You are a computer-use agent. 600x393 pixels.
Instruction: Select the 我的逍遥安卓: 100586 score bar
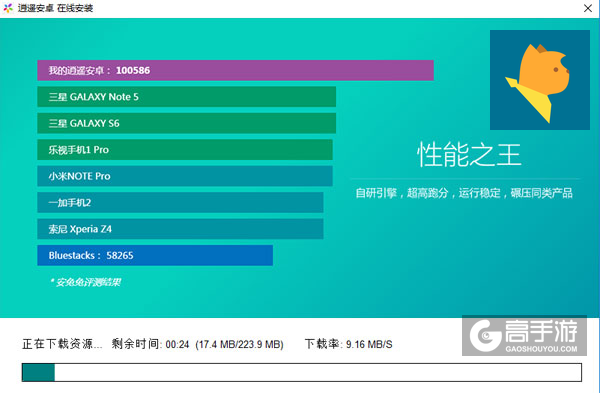point(235,70)
